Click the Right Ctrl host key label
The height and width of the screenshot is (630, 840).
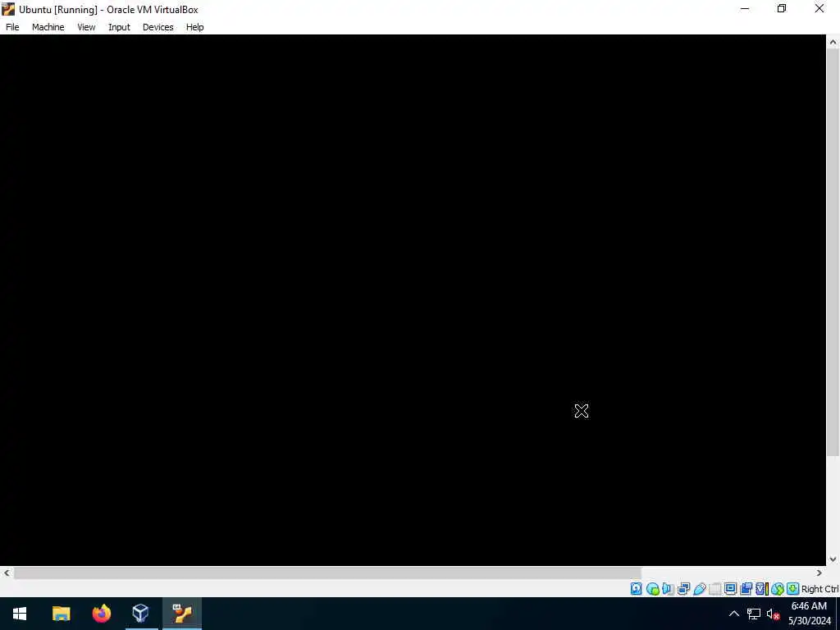[x=819, y=589]
